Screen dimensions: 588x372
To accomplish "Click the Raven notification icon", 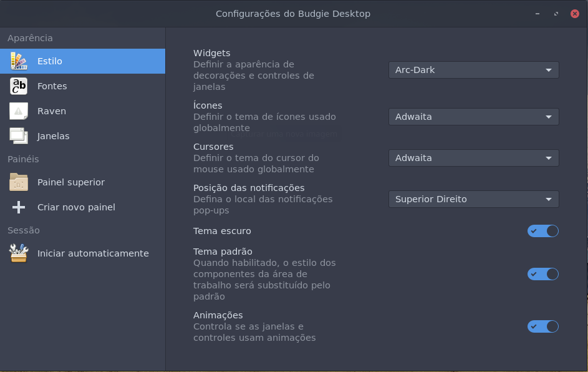I will (19, 111).
